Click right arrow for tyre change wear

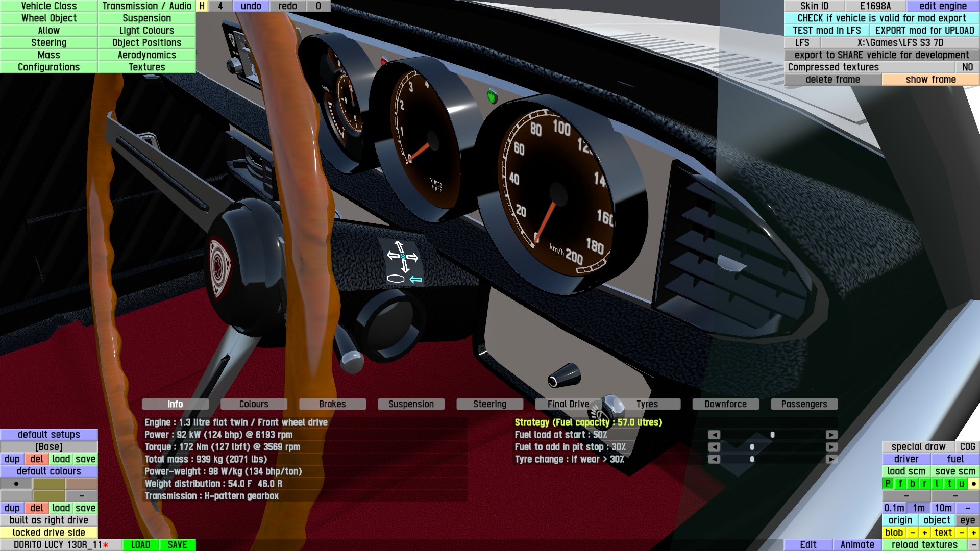click(831, 459)
